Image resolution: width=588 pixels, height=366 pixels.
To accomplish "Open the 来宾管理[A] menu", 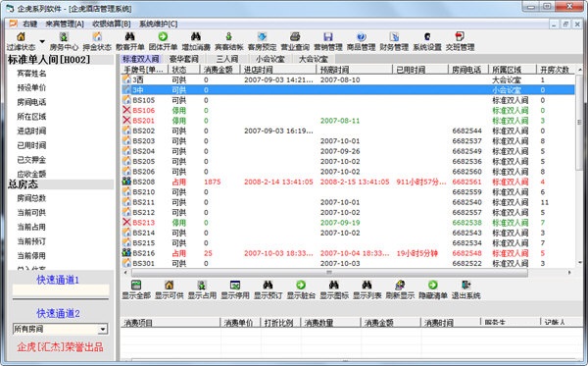I will pos(65,24).
